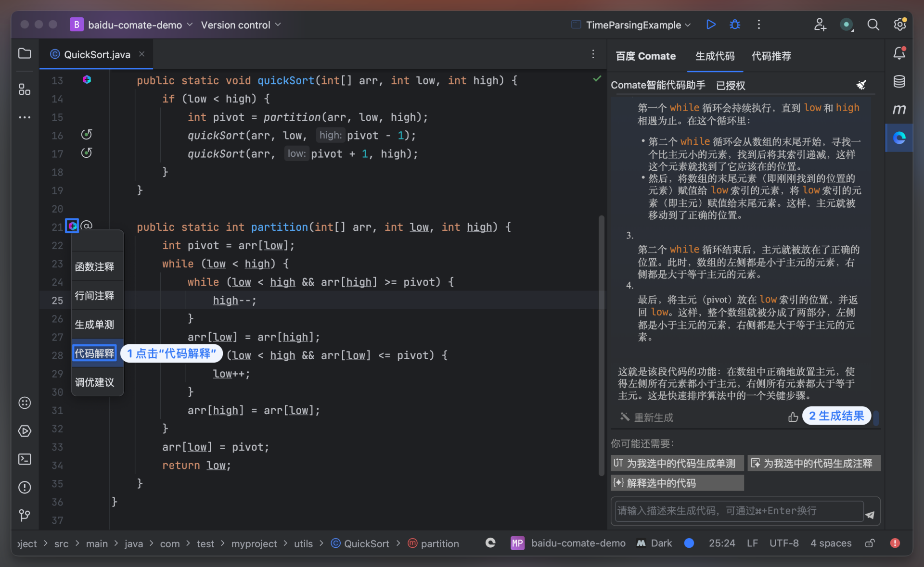Click the 重新生成 regenerate button
Screen dimensions: 924x567
click(x=647, y=417)
